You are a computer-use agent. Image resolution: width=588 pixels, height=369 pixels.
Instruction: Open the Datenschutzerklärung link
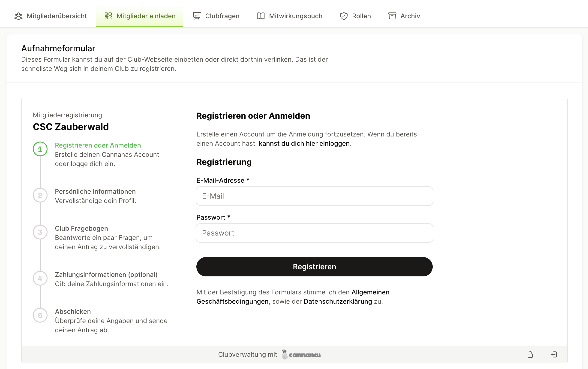tap(338, 301)
